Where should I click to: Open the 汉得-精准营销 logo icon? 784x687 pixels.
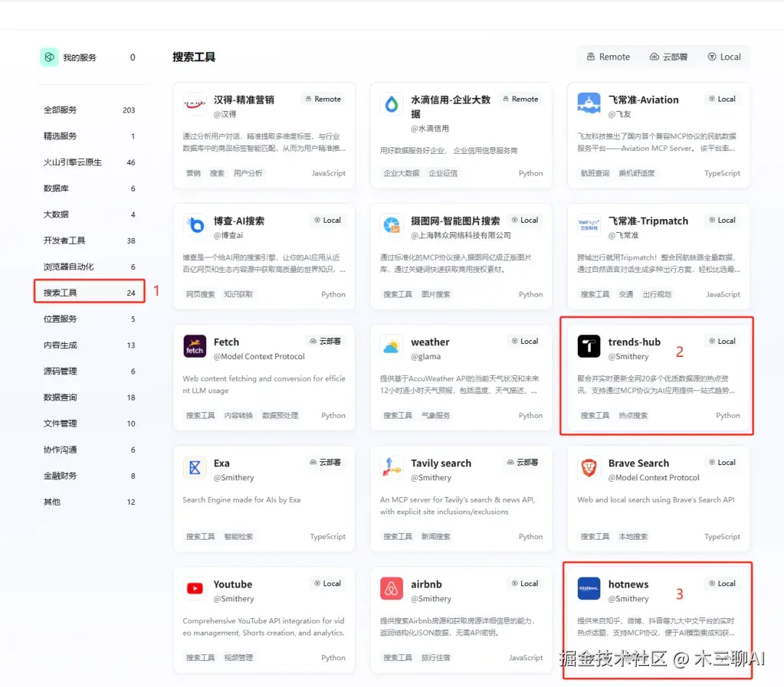[x=195, y=104]
